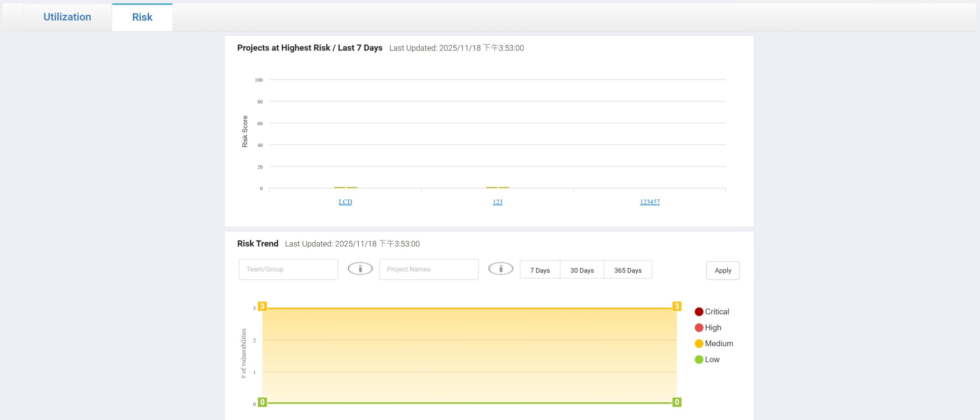Select the 365 Days range

(628, 270)
